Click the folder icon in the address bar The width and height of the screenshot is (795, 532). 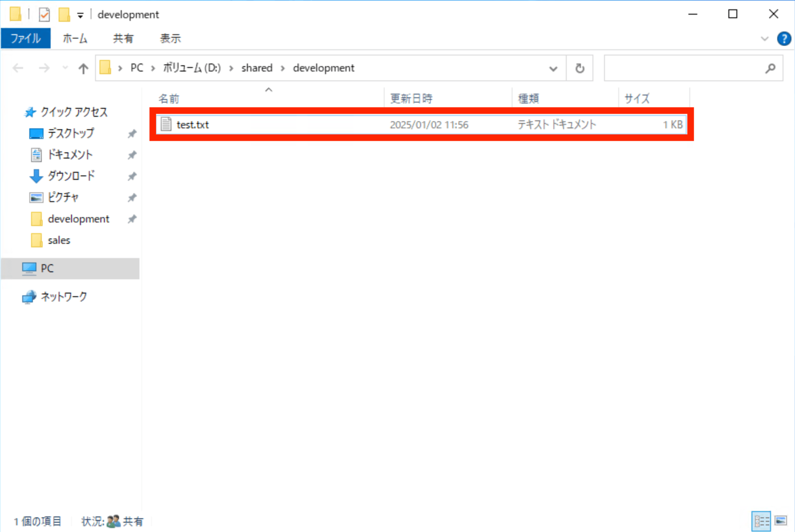pyautogui.click(x=105, y=68)
